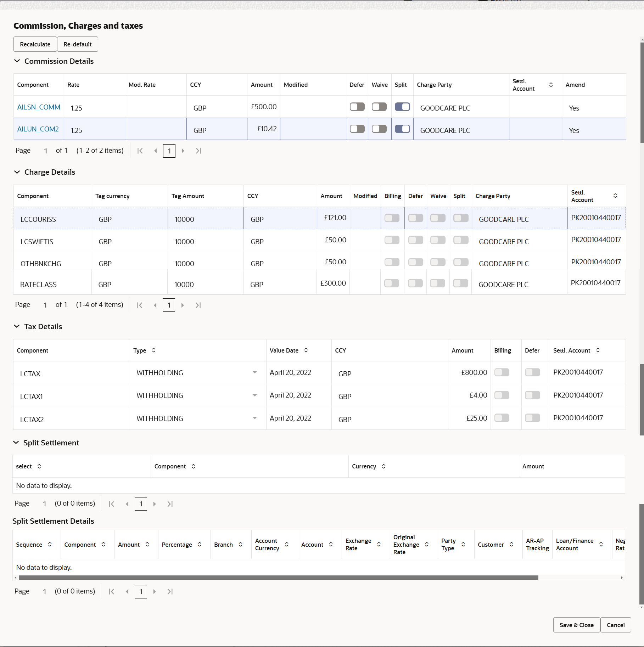This screenshot has width=644, height=647.
Task: Sort the Settl. Account column in Commission Details
Action: [551, 84]
